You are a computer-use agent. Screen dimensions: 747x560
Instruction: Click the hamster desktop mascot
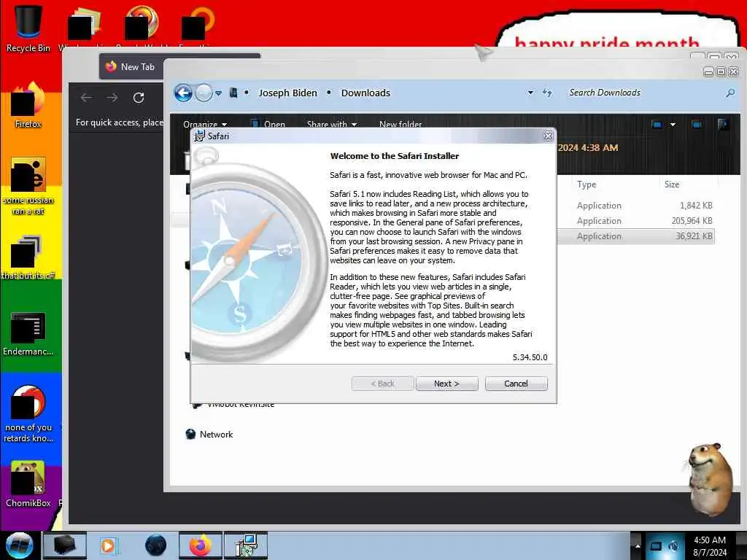tap(710, 478)
